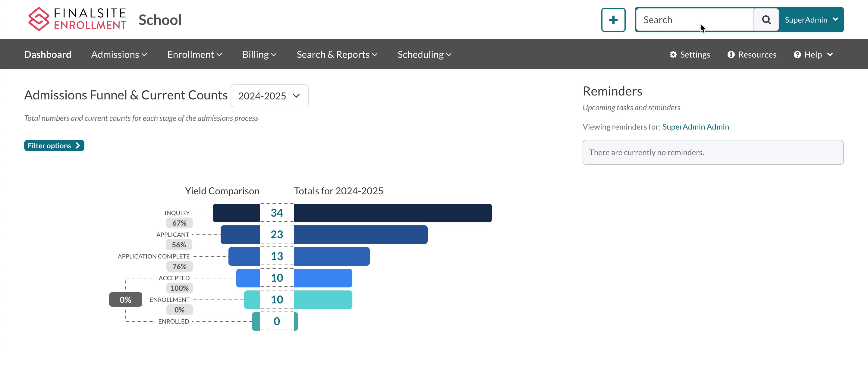Image resolution: width=868 pixels, height=373 pixels.
Task: Click the Finalsite Enrollment logo
Action: [x=77, y=19]
